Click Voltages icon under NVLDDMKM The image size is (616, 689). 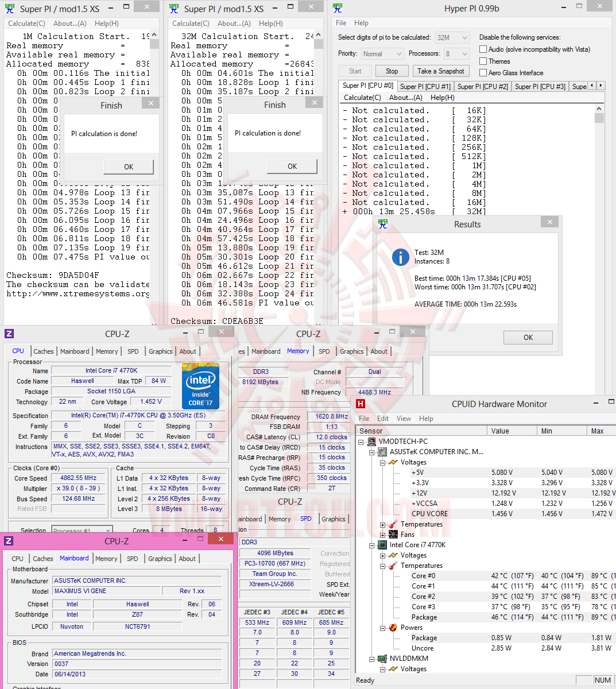[x=393, y=669]
